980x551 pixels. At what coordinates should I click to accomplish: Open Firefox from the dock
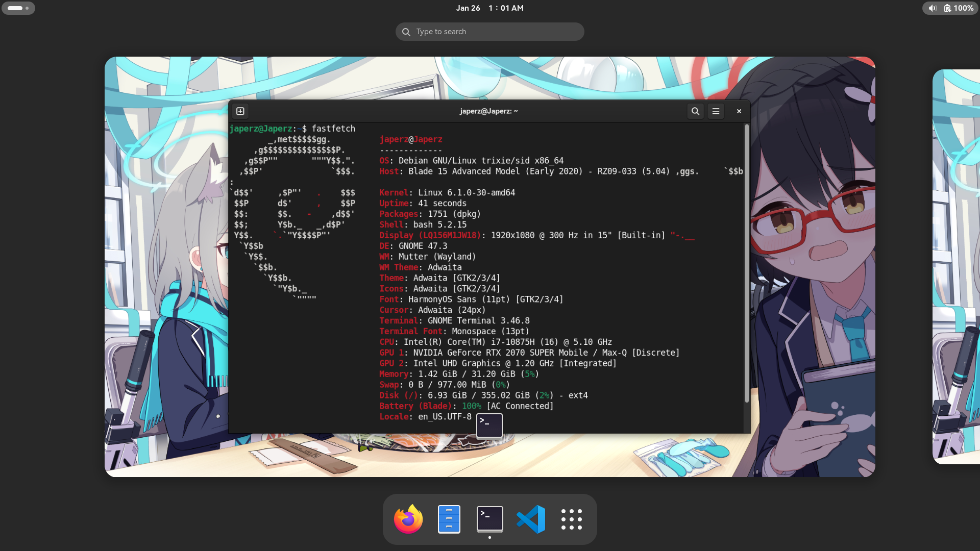(408, 519)
